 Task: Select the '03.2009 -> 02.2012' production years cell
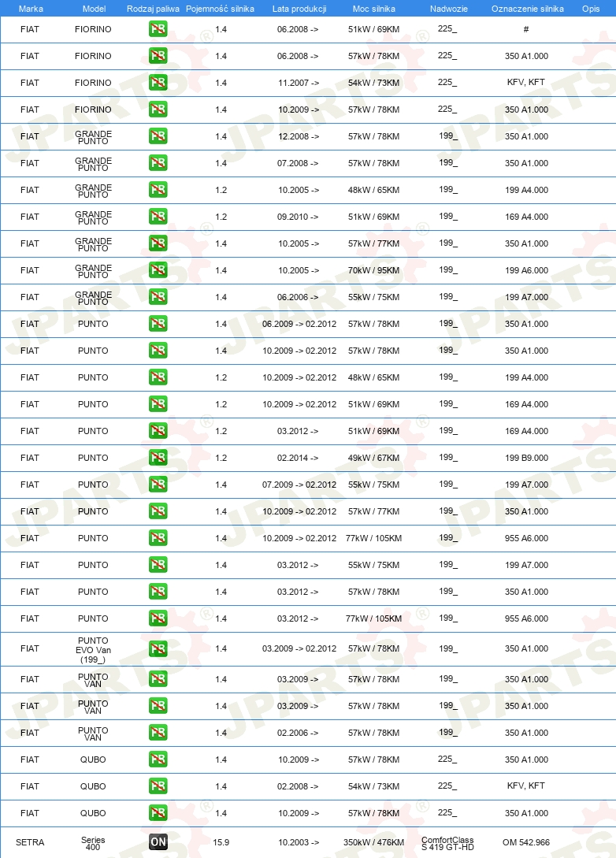[x=299, y=648]
